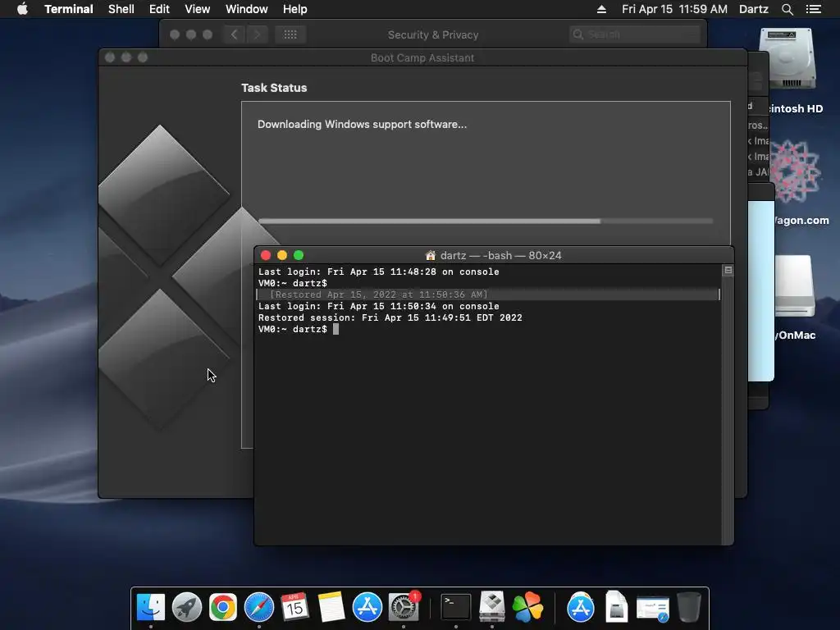
Task: Open the Shell menu
Action: (121, 9)
